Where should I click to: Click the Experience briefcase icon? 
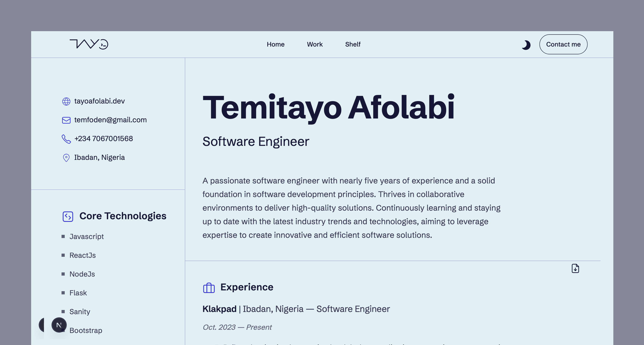pos(209,288)
